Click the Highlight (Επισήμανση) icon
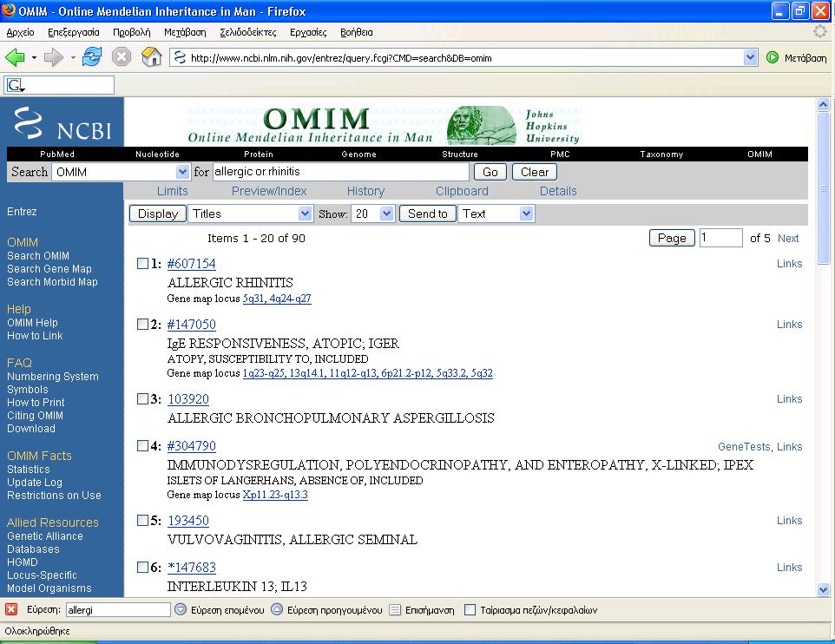This screenshot has width=835, height=644. (395, 610)
